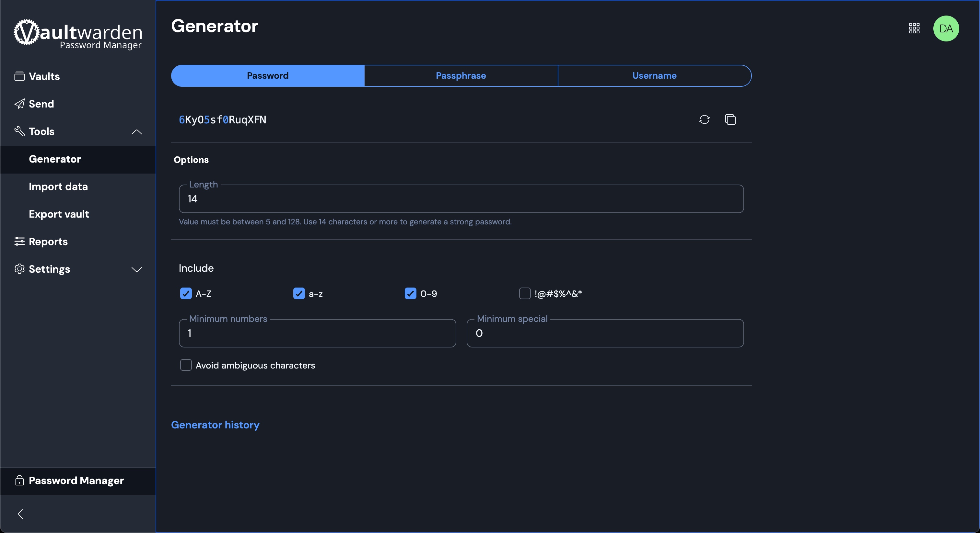This screenshot has width=980, height=533.
Task: Switch to the Passphrase tab
Action: 461,76
